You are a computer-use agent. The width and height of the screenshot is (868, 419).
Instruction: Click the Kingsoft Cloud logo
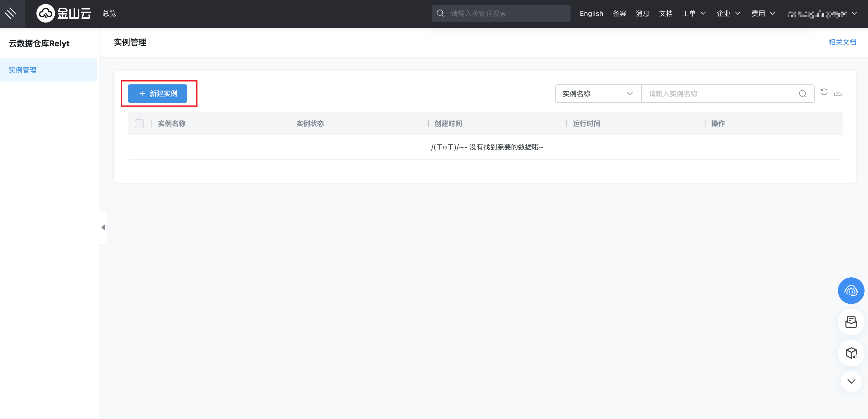[64, 14]
